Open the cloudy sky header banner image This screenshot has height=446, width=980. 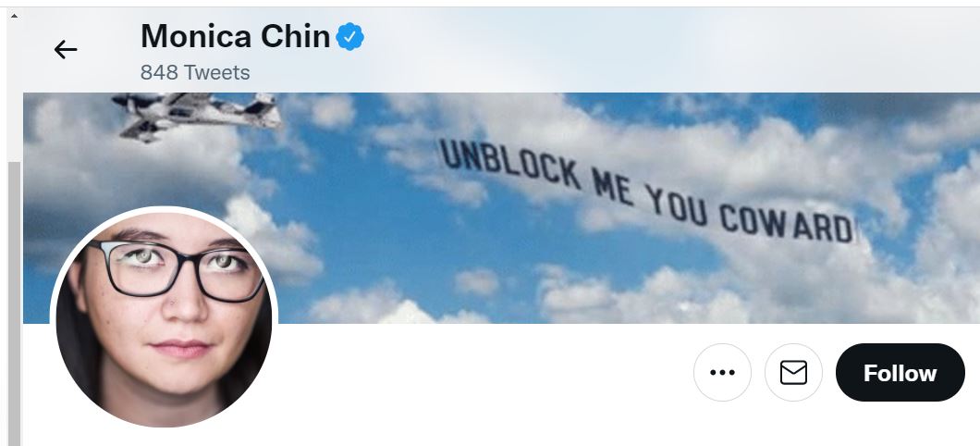pos(501,207)
